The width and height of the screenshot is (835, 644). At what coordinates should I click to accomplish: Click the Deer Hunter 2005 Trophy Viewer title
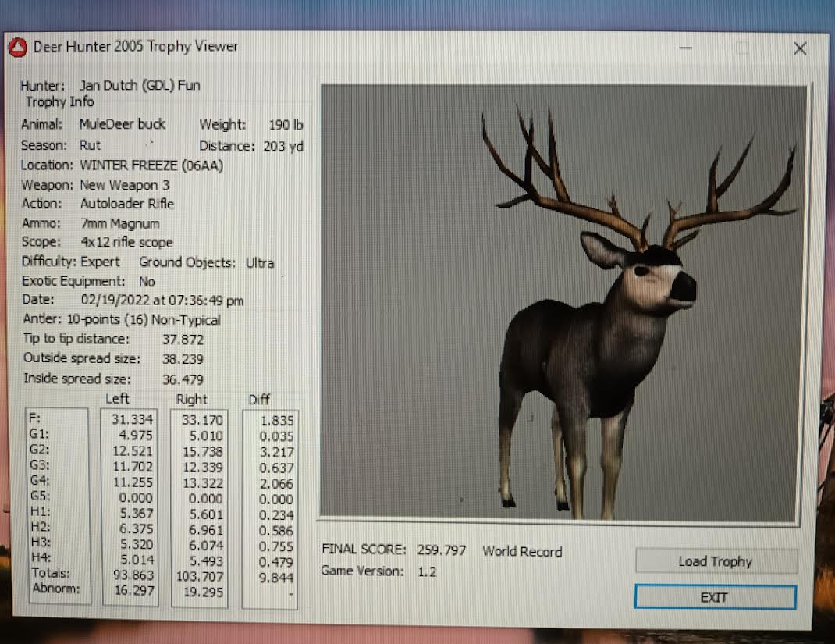pos(135,47)
